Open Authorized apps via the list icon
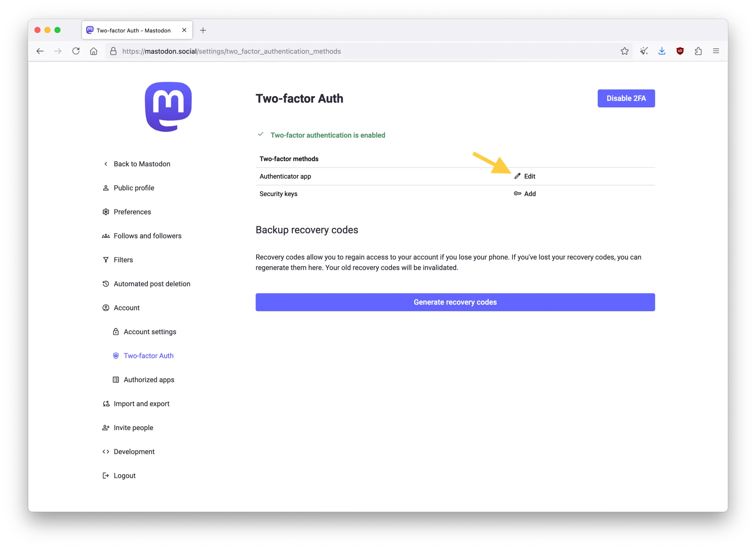 pyautogui.click(x=116, y=380)
